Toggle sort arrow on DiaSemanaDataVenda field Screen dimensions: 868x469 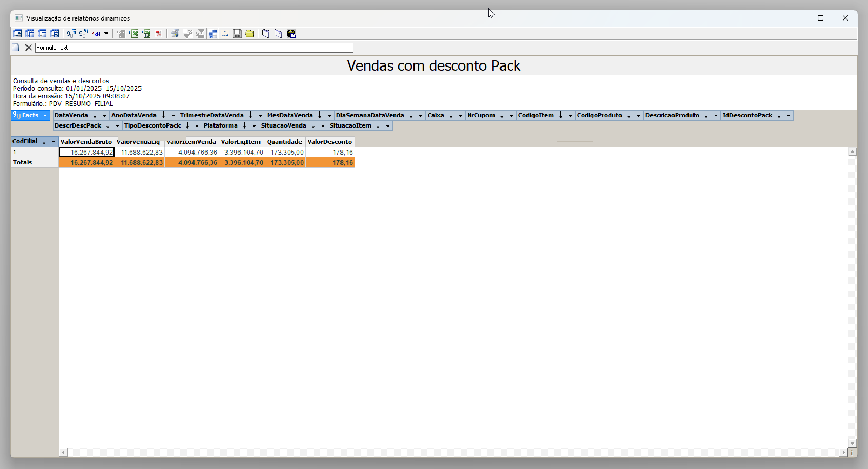point(411,115)
